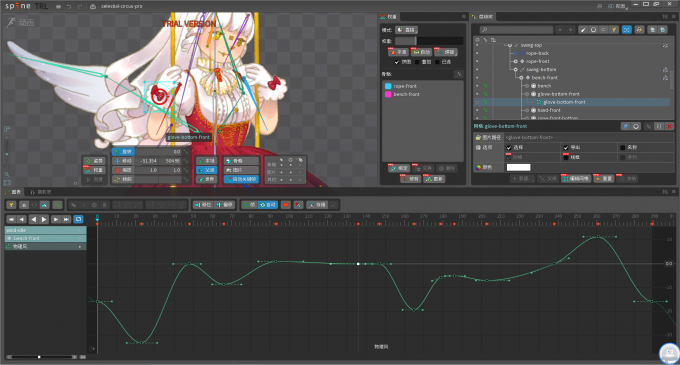This screenshot has height=365, width=680.
Task: Toggle the 顶图 checkbox in weights panel
Action: [396, 62]
